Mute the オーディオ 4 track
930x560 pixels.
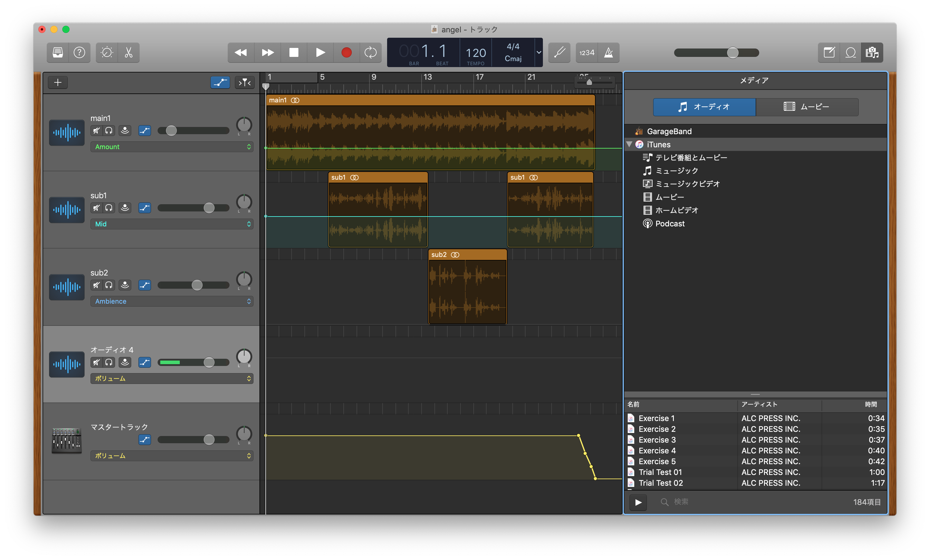tap(96, 363)
